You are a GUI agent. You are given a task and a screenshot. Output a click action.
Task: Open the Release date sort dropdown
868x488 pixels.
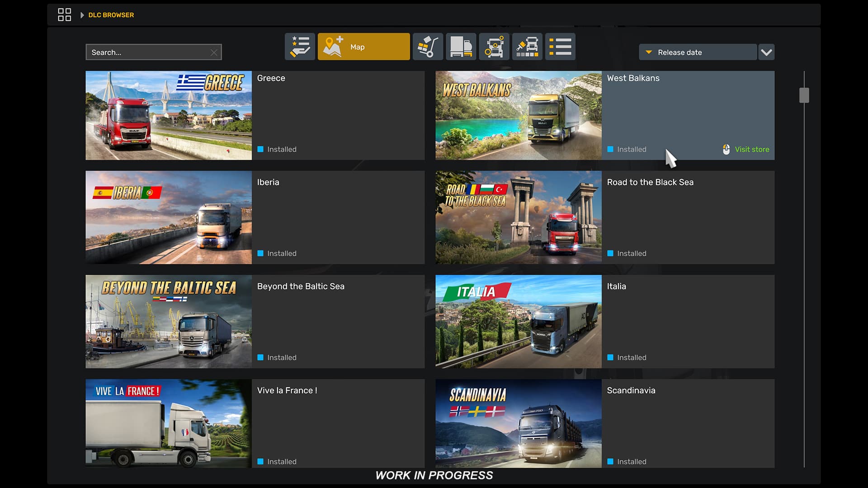[697, 52]
